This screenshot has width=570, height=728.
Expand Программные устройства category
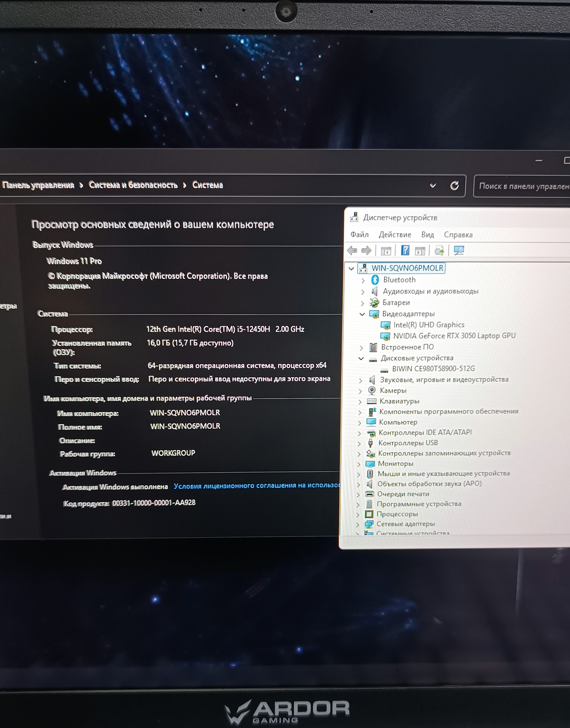358,505
